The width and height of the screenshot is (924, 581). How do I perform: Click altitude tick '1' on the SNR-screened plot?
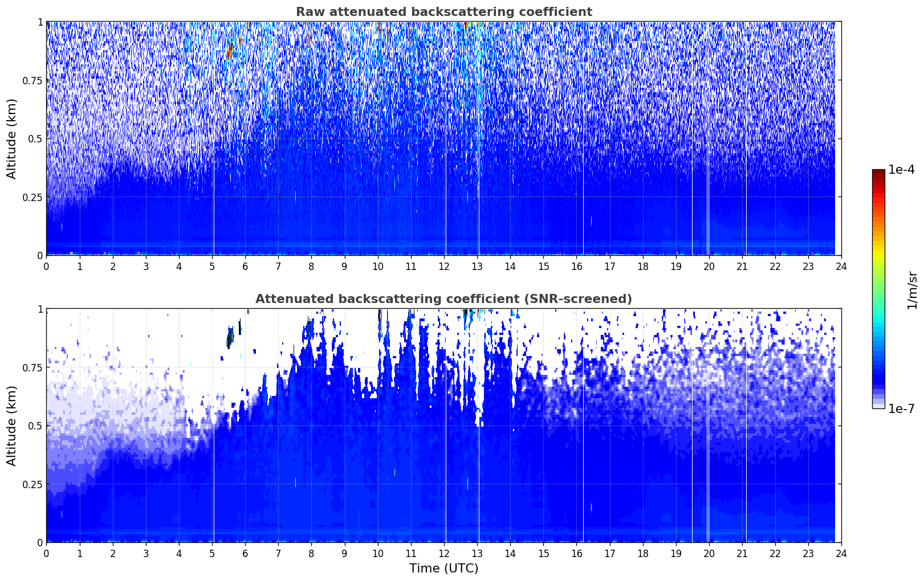(x=39, y=309)
